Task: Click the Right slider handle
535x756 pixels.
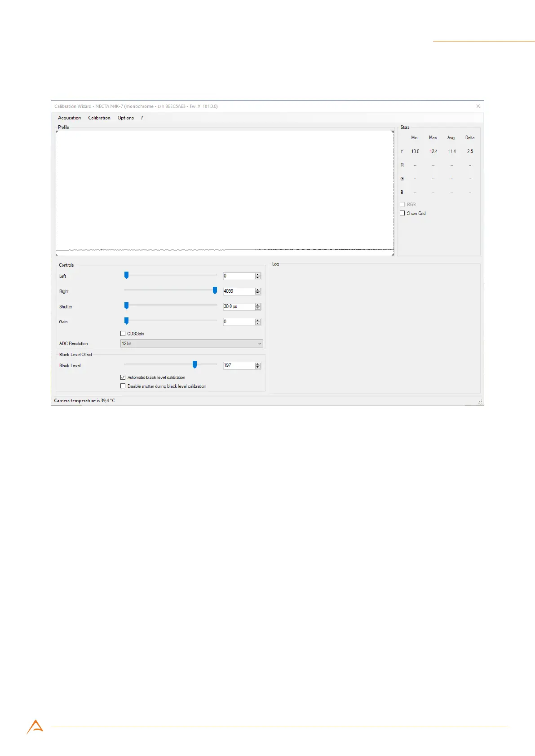Action: (215, 290)
